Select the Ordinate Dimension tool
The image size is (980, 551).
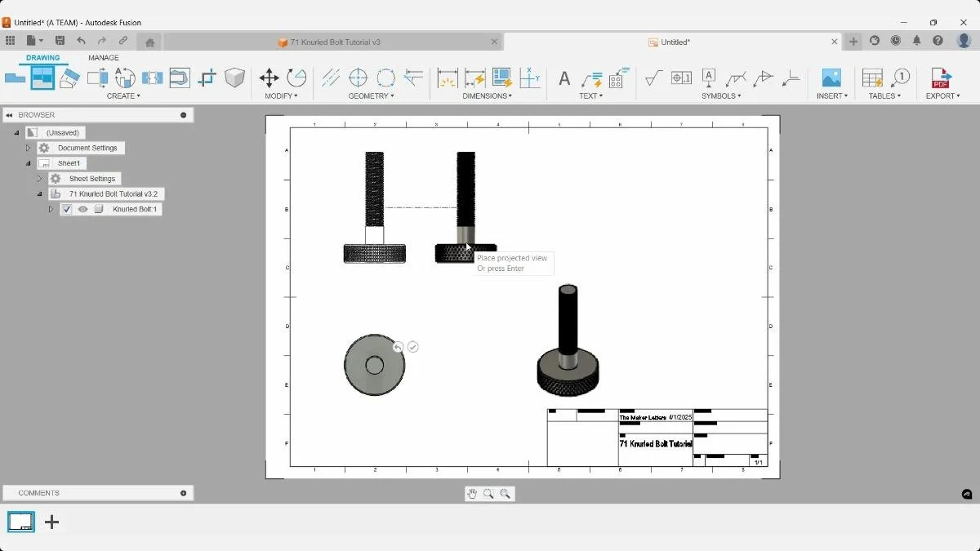coord(530,78)
